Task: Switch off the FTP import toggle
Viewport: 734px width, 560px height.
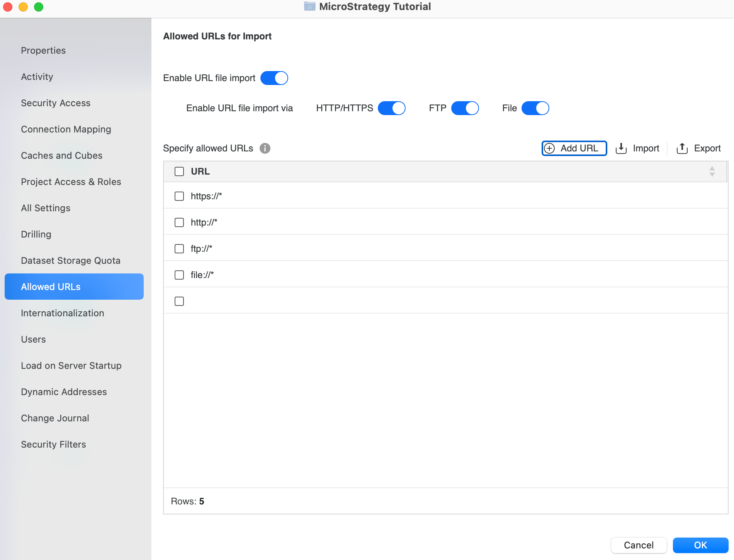Action: pos(465,108)
